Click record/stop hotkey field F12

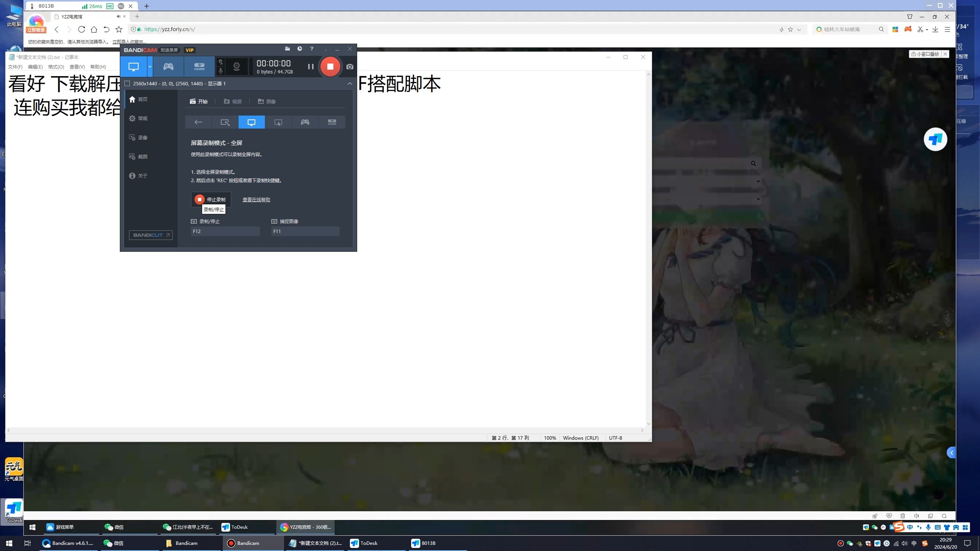225,231
